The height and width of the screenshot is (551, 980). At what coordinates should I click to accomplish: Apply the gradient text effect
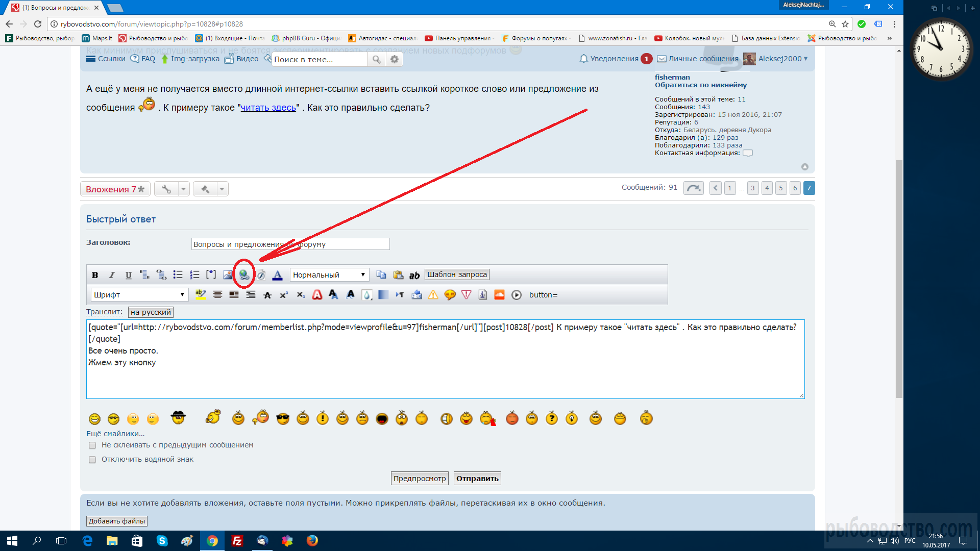383,295
